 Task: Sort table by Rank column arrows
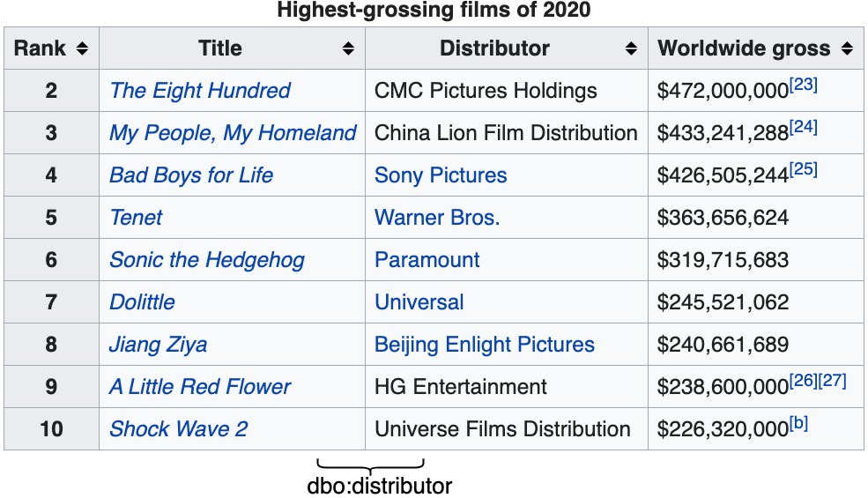(x=83, y=49)
